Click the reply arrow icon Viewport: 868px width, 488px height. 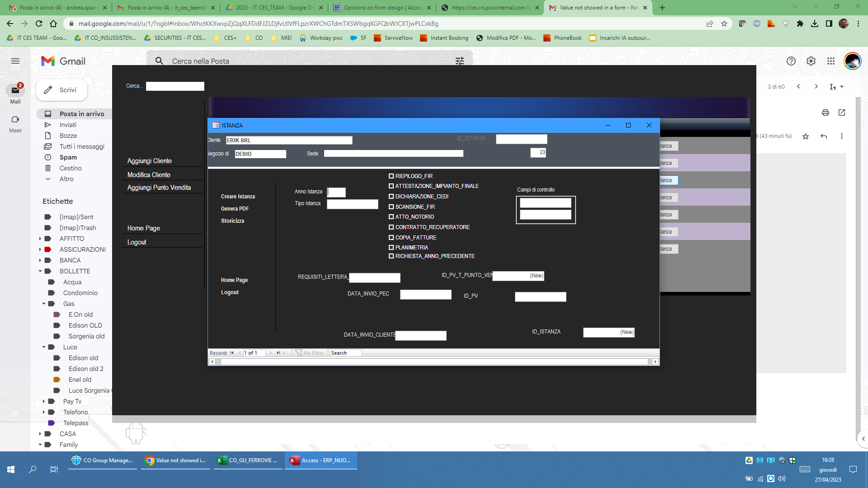(824, 136)
